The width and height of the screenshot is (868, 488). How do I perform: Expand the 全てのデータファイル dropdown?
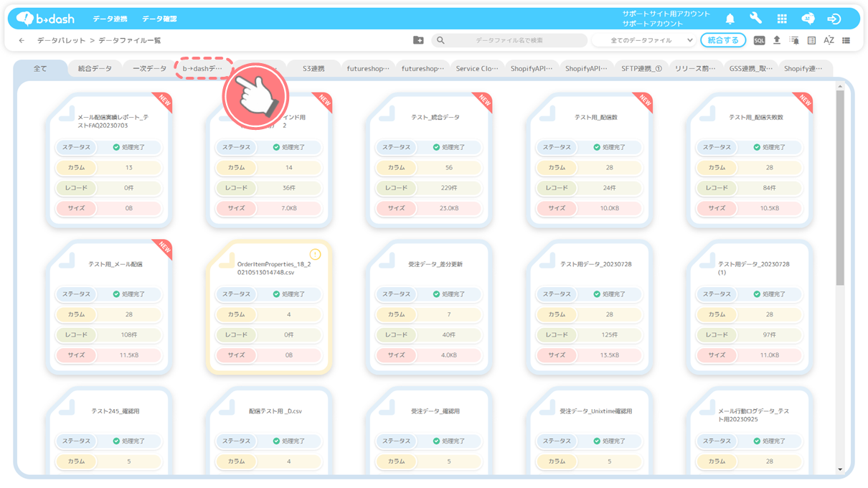pyautogui.click(x=643, y=41)
